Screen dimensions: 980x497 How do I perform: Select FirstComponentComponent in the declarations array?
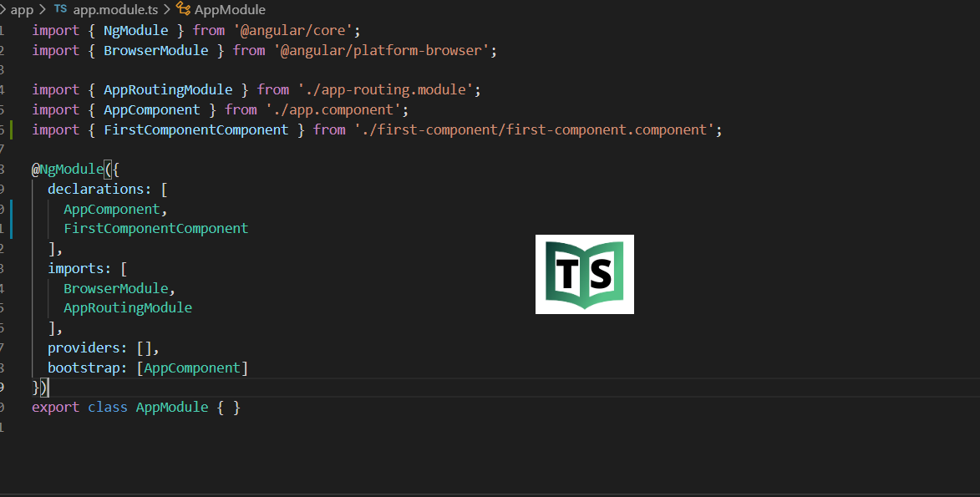pos(155,228)
